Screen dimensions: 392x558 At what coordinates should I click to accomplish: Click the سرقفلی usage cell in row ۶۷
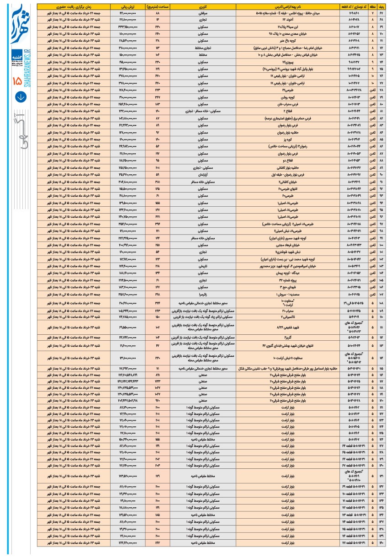(x=203, y=14)
